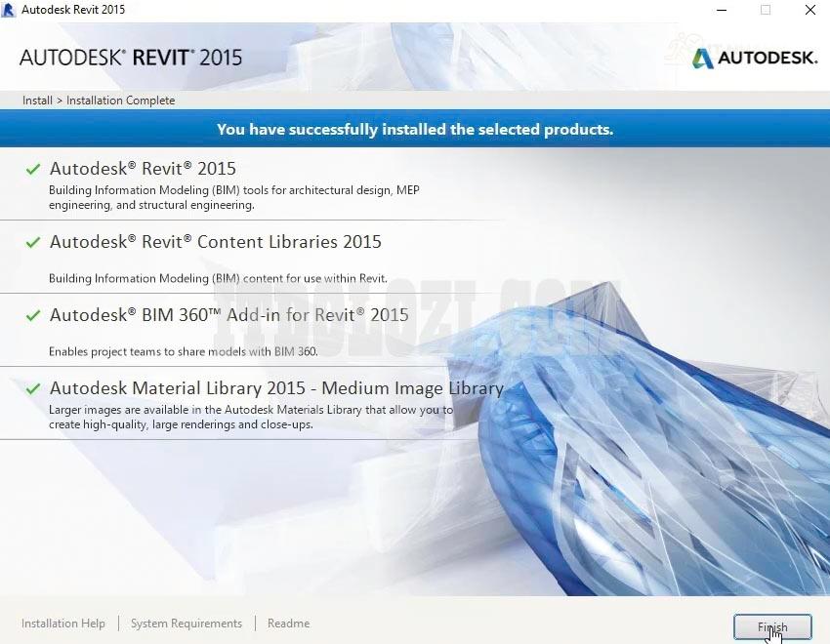Minimize the installer window

721,10
